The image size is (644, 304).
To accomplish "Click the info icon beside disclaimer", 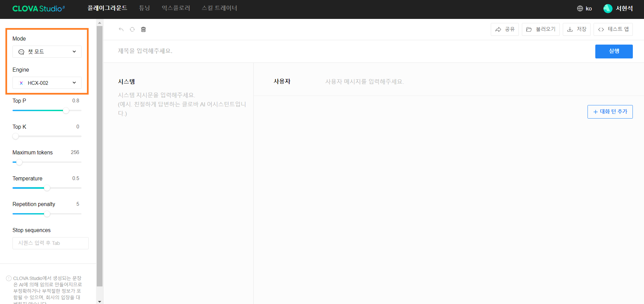I will tap(9, 278).
